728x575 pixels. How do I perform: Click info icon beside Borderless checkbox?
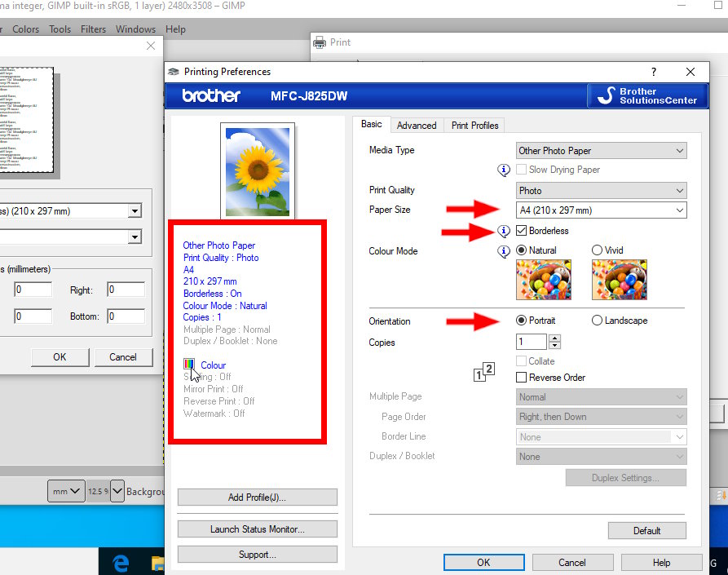click(x=504, y=231)
